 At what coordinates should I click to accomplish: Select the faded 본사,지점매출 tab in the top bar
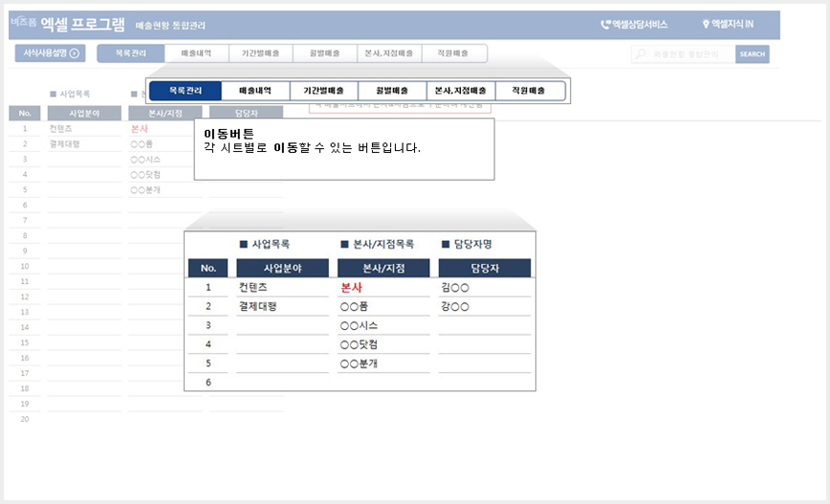(x=389, y=54)
